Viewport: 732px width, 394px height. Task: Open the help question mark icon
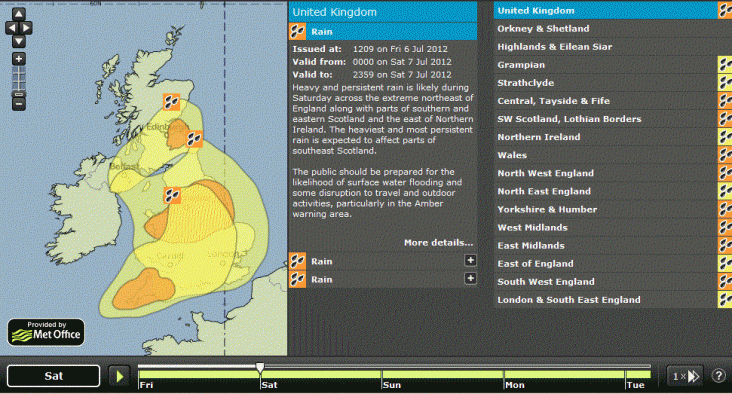click(x=718, y=375)
